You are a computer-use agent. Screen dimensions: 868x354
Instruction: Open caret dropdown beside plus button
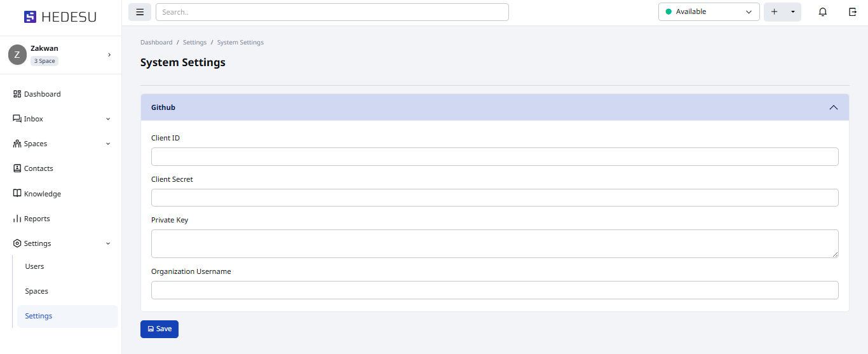tap(792, 12)
